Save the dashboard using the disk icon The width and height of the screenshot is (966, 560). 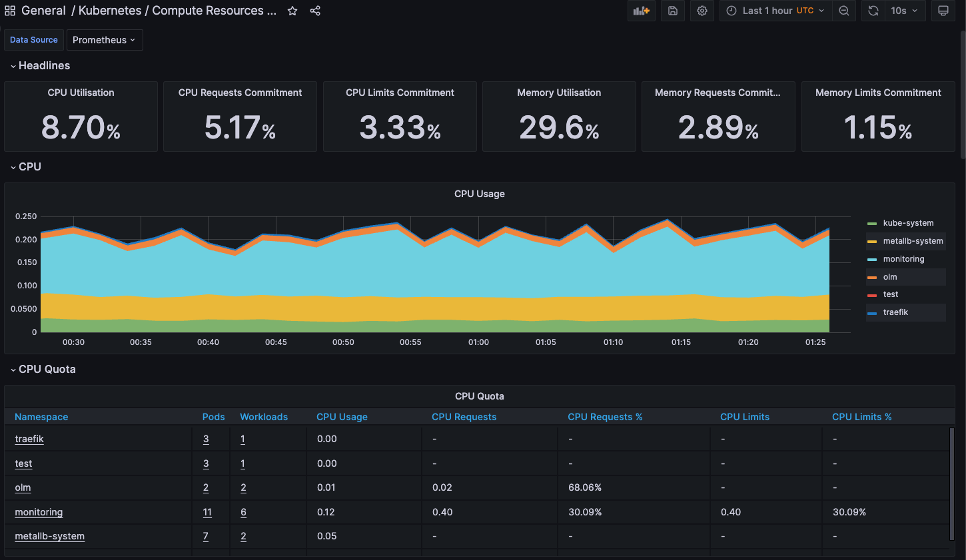click(673, 11)
